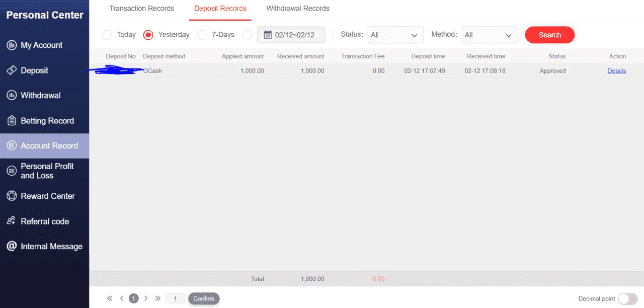Click the Applied amount column header
Viewport: 644px width, 308px height.
click(243, 56)
